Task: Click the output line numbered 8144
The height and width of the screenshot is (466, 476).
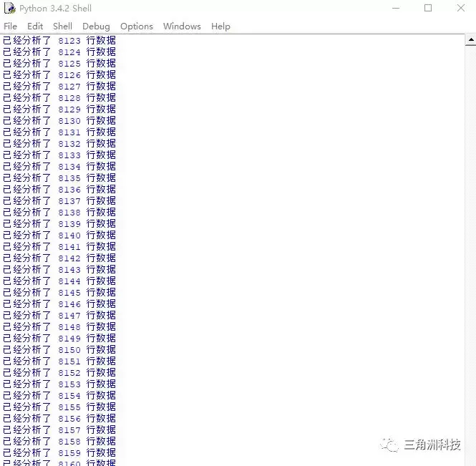Action: pyautogui.click(x=59, y=281)
